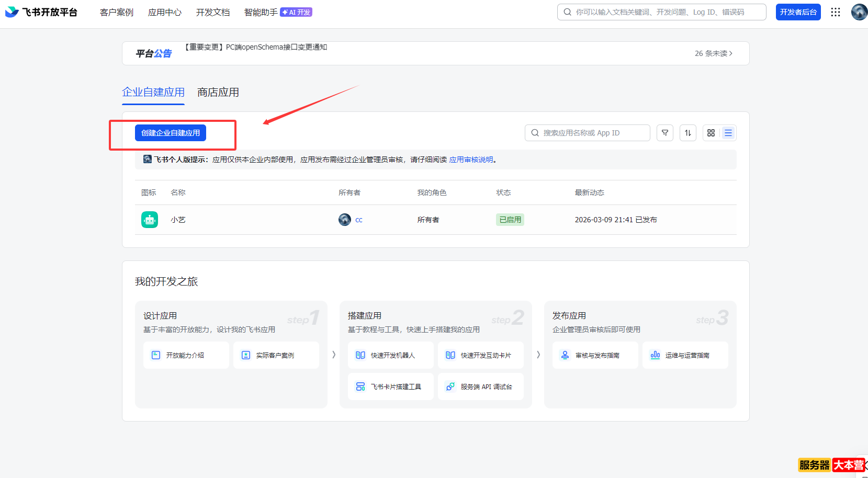This screenshot has width=868, height=478.
Task: Click the 快速开发互动卡片 book icon
Action: [450, 355]
